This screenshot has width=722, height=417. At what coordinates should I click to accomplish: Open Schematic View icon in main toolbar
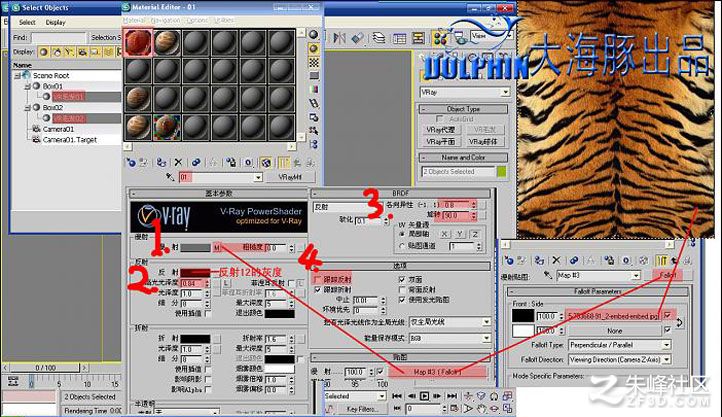tap(419, 38)
